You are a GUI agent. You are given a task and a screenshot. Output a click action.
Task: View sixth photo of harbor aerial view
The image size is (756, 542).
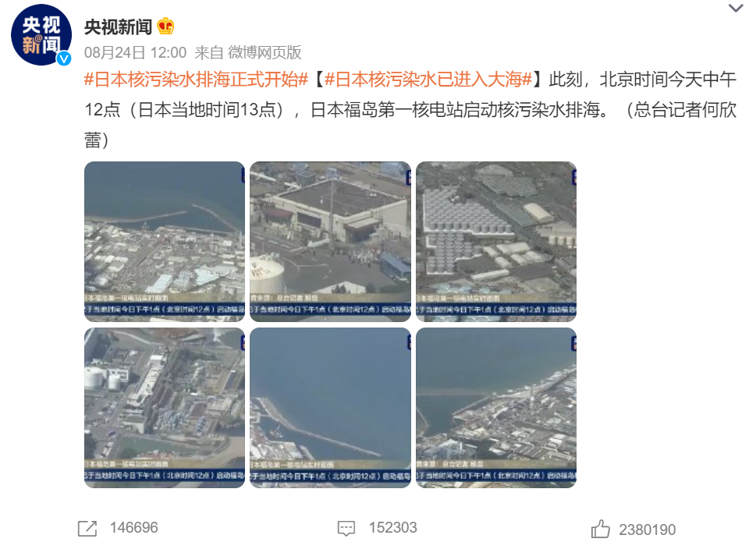[496, 408]
